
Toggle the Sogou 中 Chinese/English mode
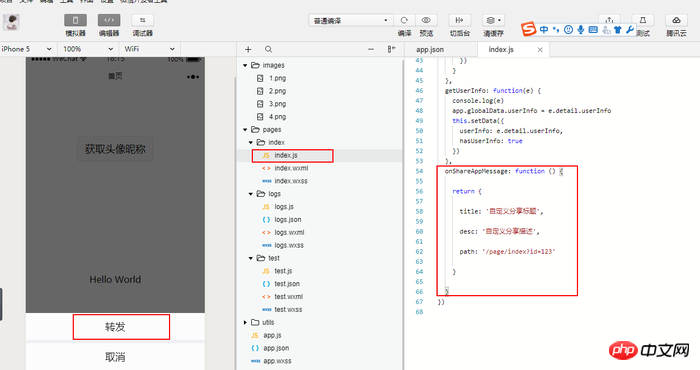tap(544, 29)
